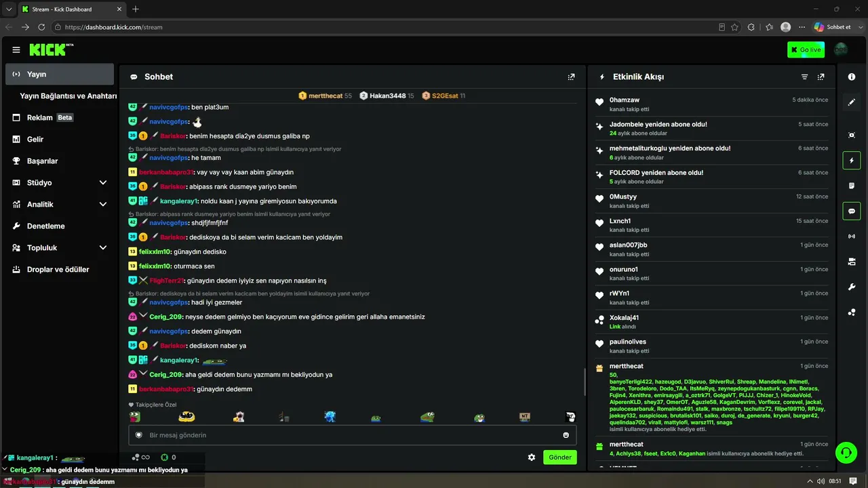
Task: Open a new browser tab
Action: coord(136,9)
